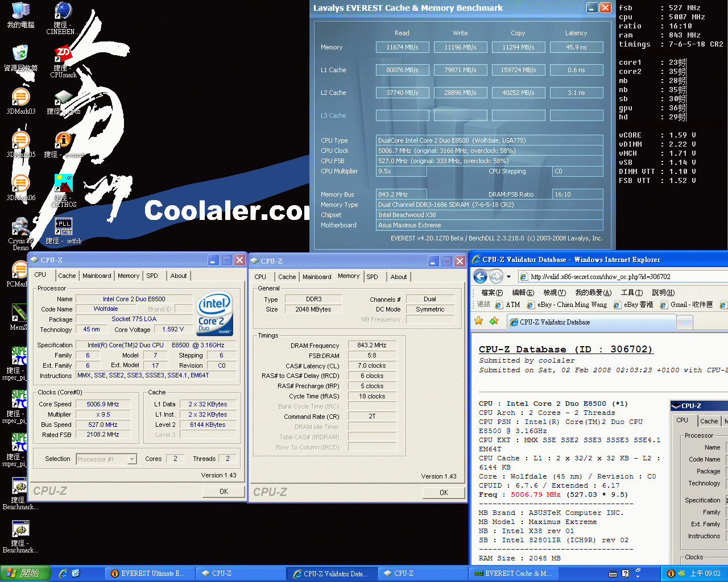728x582 pixels.
Task: Click OK in CPU-Z processor window
Action: 224,492
